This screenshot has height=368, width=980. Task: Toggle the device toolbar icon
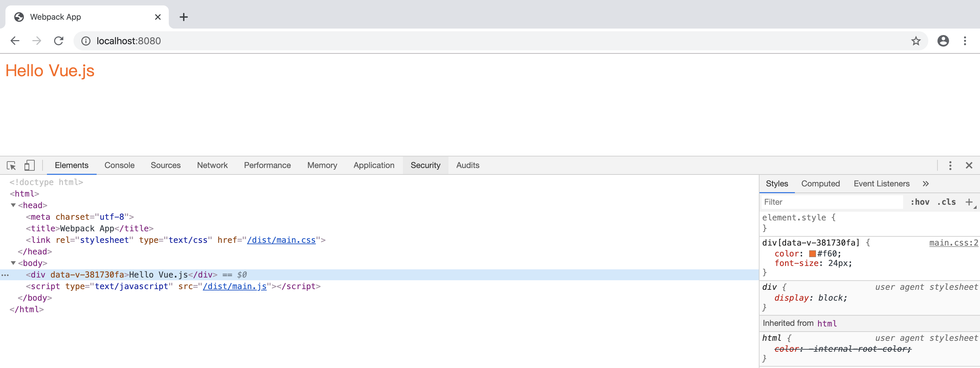(29, 165)
